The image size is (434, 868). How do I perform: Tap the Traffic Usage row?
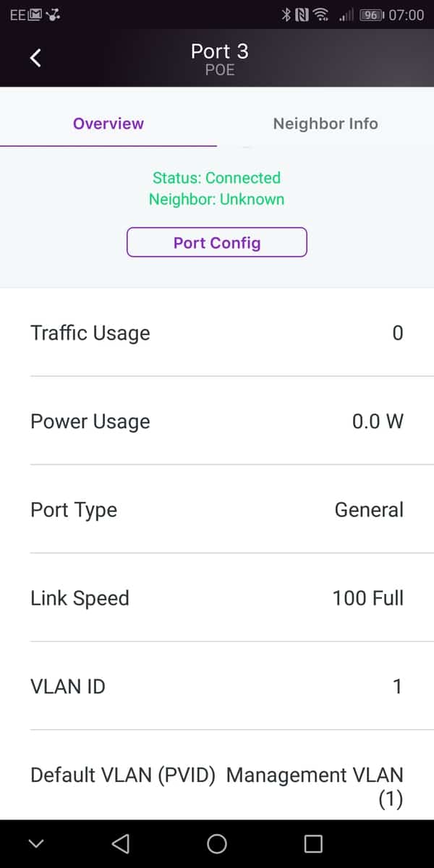tap(217, 333)
